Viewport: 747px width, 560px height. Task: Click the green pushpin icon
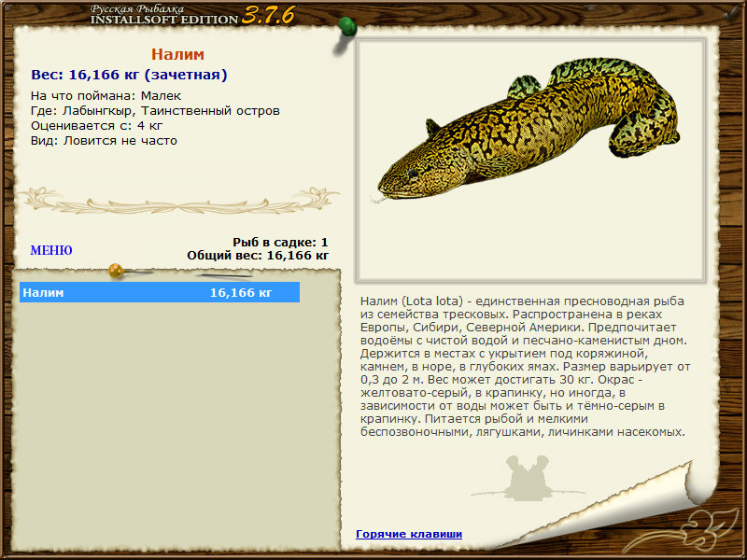click(347, 27)
